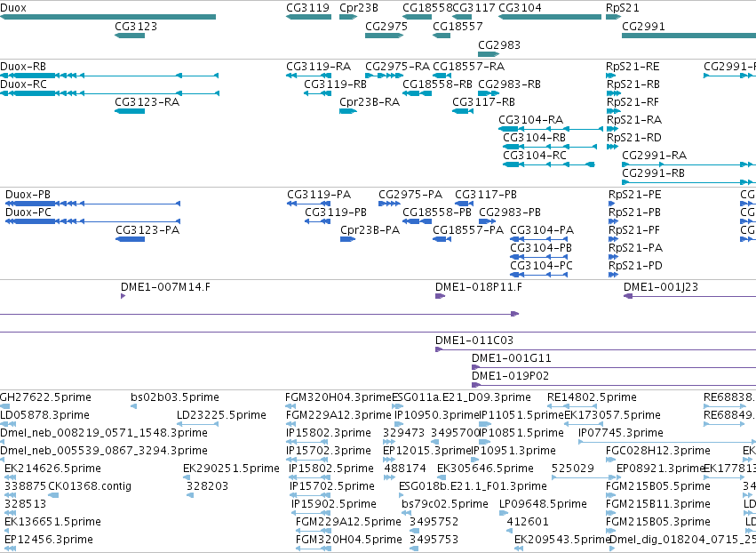Image resolution: width=756 pixels, height=553 pixels.
Task: Select the Cpr23B gene label
Action: click(359, 8)
